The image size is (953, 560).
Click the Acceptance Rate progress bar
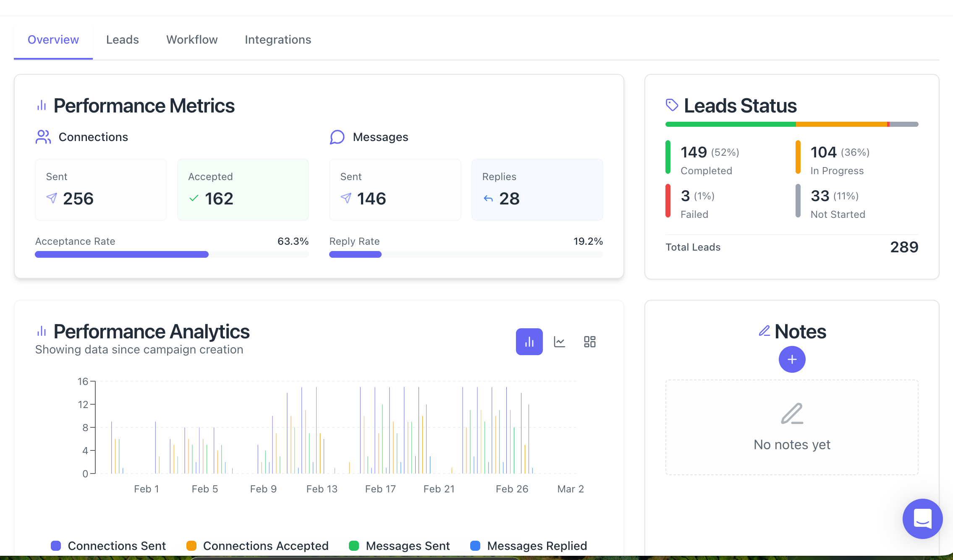click(x=172, y=254)
